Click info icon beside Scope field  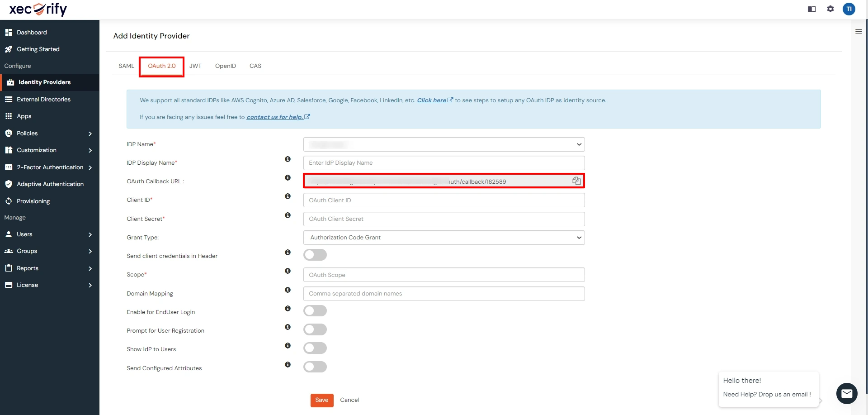tap(288, 271)
